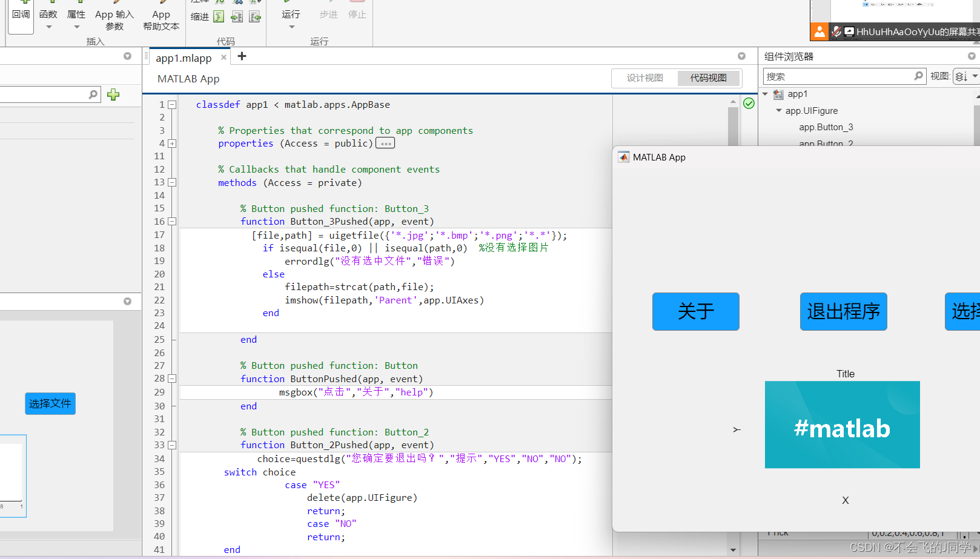This screenshot has height=559, width=980.
Task: Click the green plus add icon
Action: pyautogui.click(x=113, y=94)
